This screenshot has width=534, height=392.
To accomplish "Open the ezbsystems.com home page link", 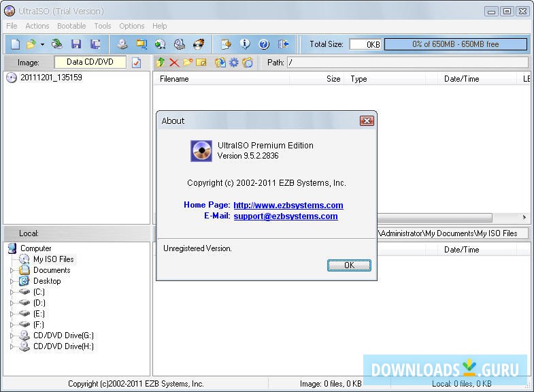I will click(x=288, y=205).
